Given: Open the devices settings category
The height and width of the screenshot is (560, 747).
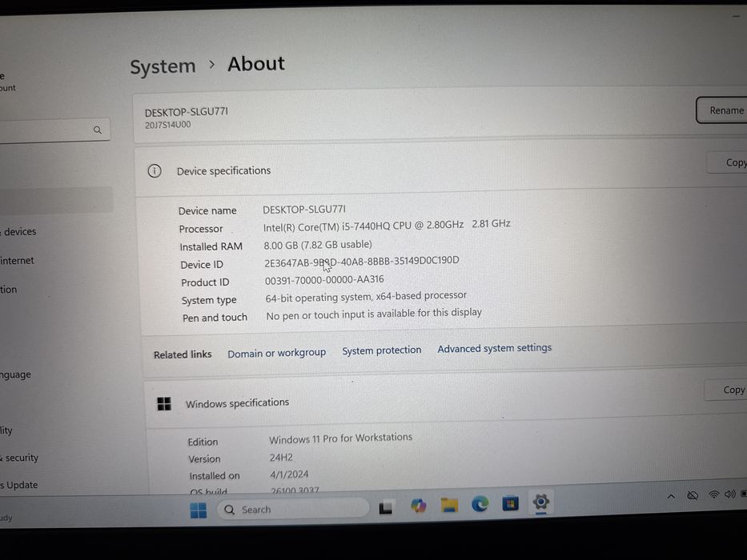Looking at the screenshot, I should (20, 232).
